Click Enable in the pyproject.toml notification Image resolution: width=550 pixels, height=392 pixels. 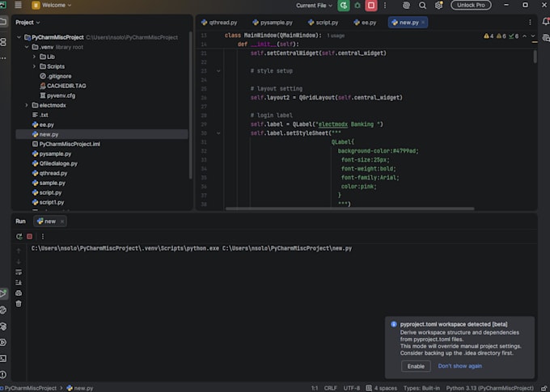(416, 366)
